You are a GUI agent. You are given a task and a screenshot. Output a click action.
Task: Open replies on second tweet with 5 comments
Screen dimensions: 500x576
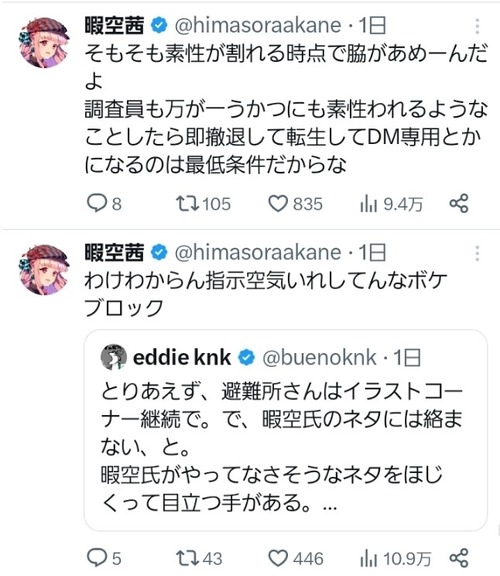coord(104,558)
